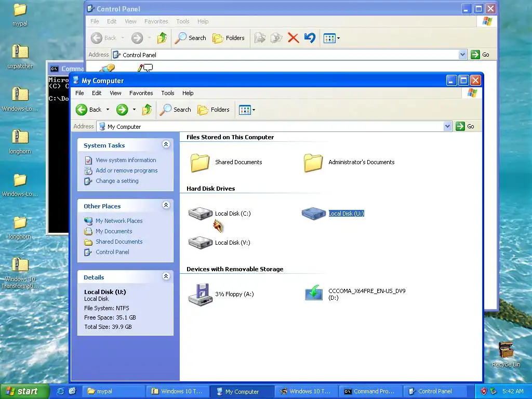This screenshot has width=532, height=399.
Task: Select Administrator's Documents folder icon
Action: [313, 163]
